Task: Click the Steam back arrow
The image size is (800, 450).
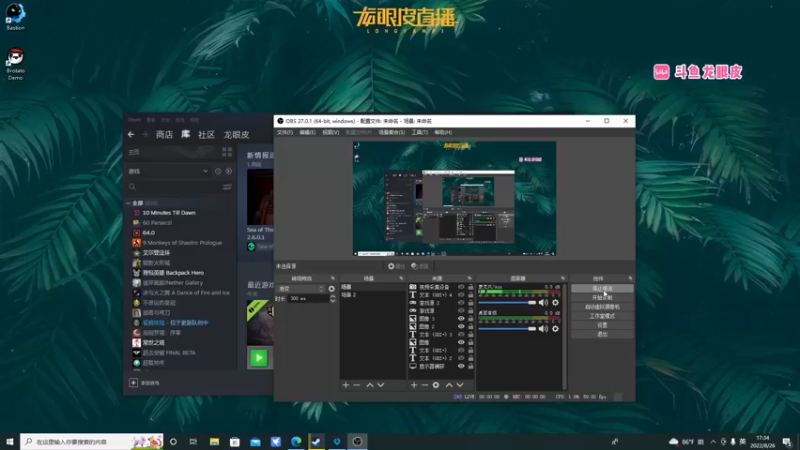Action: 131,134
